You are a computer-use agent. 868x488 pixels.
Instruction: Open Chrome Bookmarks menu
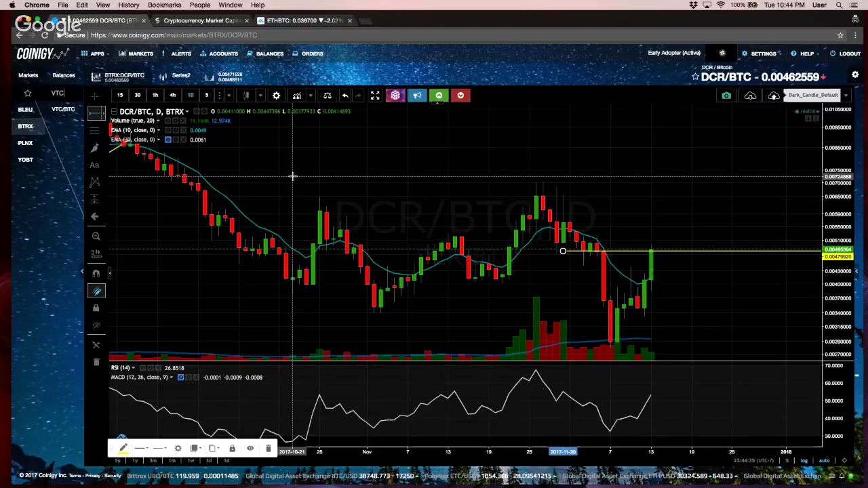coord(164,5)
